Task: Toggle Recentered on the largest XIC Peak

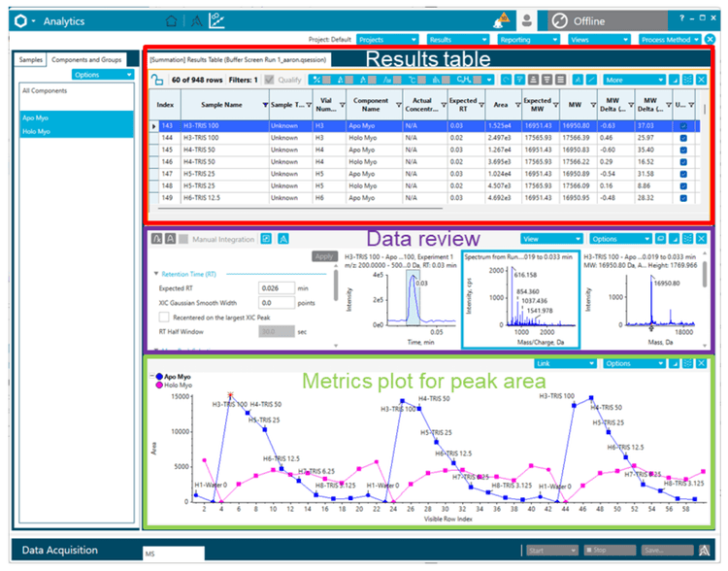Action: point(164,317)
